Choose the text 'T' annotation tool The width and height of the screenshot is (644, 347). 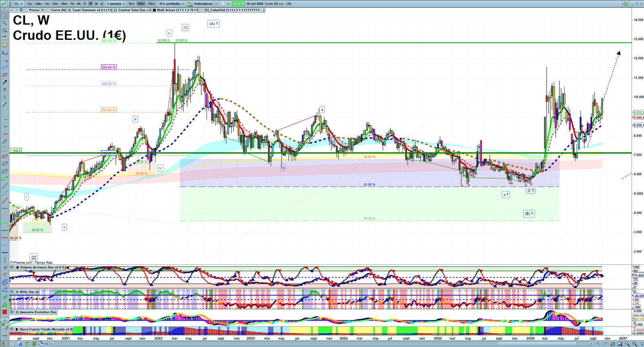(4, 89)
